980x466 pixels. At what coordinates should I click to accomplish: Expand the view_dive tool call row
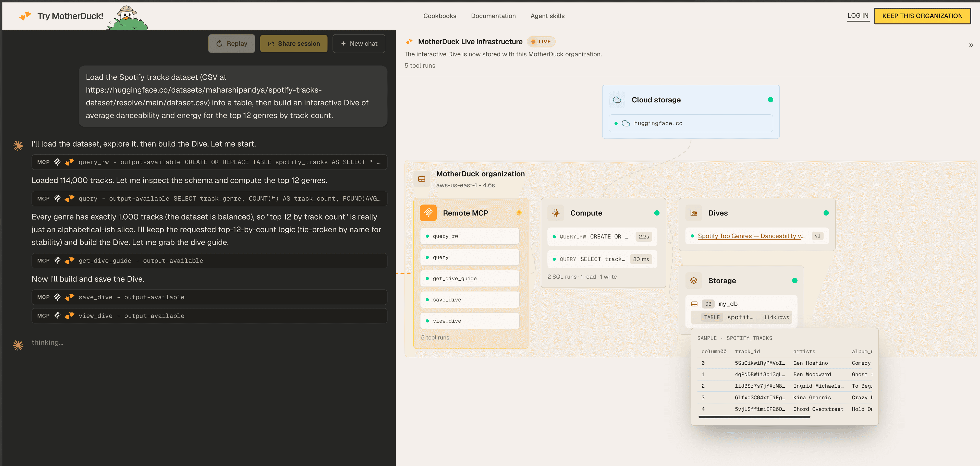(209, 316)
